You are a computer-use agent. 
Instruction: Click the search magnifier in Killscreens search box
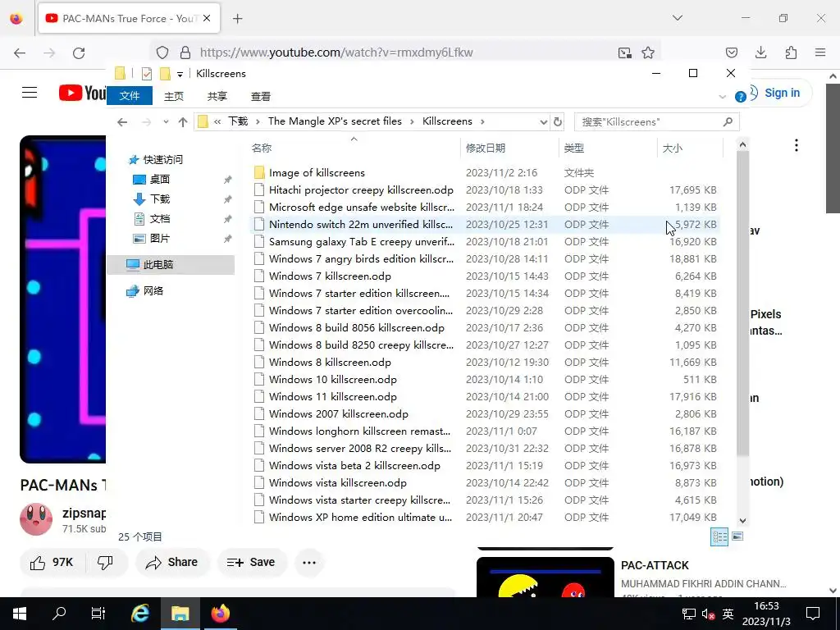(728, 121)
